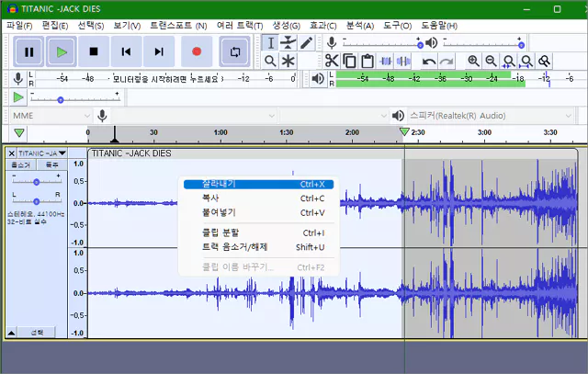Collapse track with the up arrow button
Image resolution: width=588 pixels, height=374 pixels.
point(12,333)
